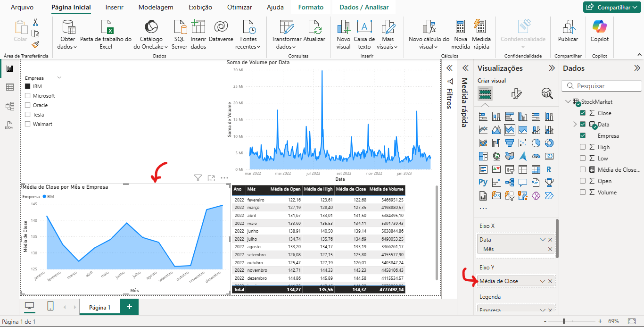This screenshot has width=644, height=327.
Task: Enter focus mode for the chart
Action: point(211,178)
